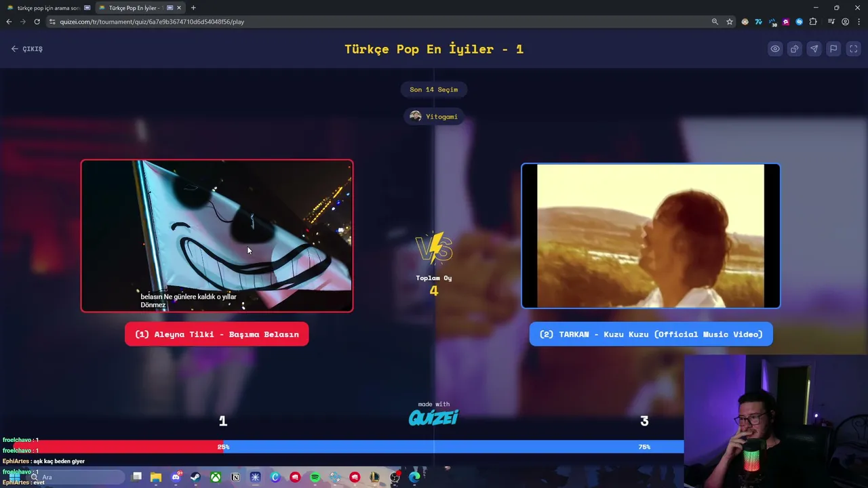The image size is (868, 488).
Task: Open the media control music-note button
Action: tap(831, 22)
